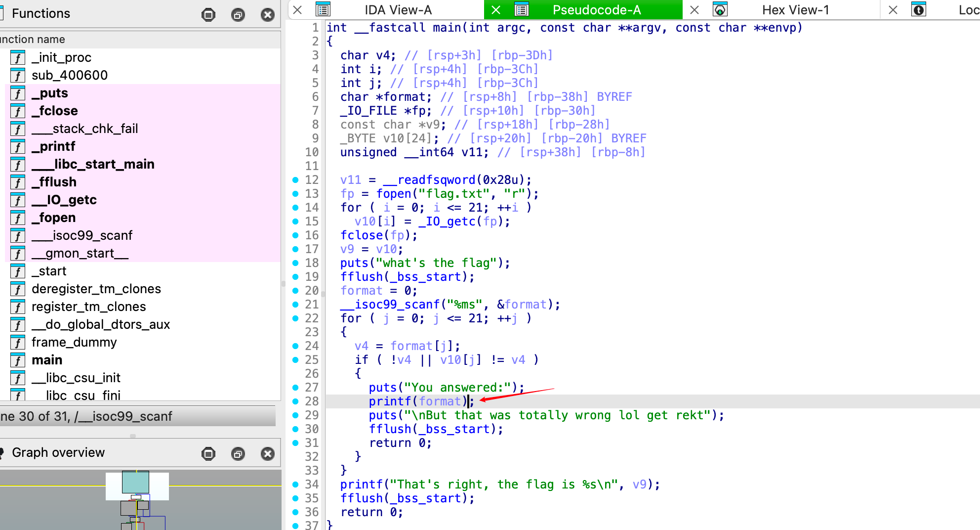Select ___isoc99_scanf function entry
Screen dimensions: 980x530
82,235
